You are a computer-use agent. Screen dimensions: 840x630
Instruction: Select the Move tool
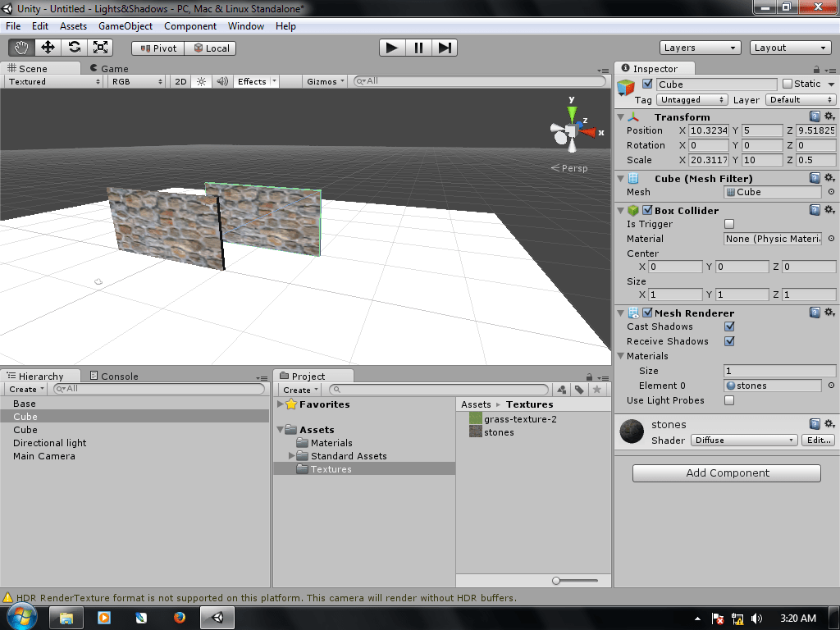pos(49,47)
